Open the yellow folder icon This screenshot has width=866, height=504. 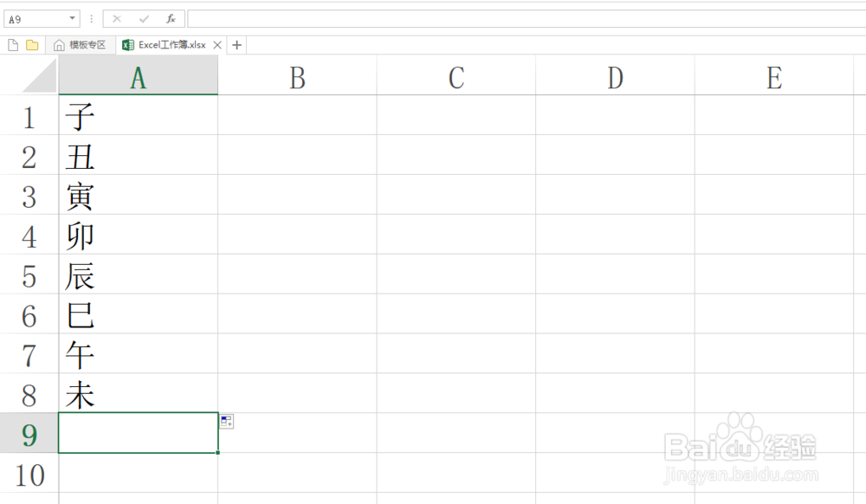point(32,45)
